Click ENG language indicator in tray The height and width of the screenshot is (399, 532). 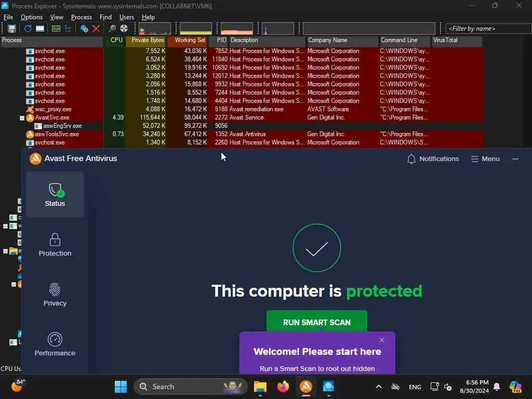[415, 387]
